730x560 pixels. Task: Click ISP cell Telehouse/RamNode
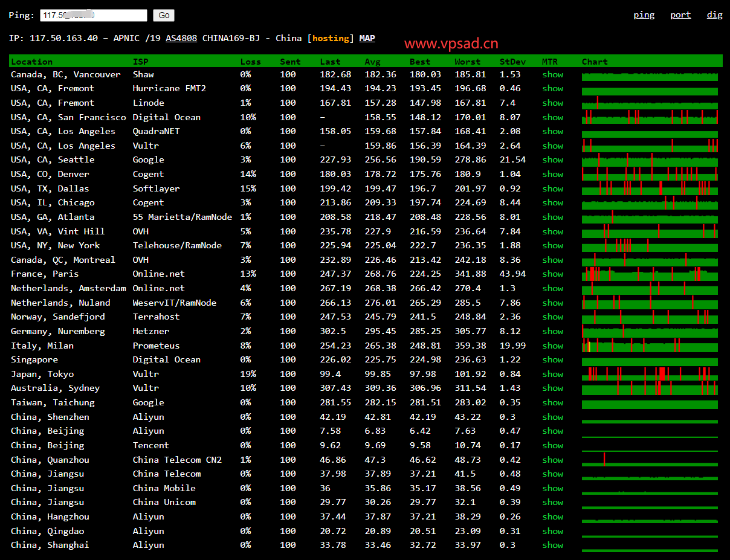click(x=177, y=245)
